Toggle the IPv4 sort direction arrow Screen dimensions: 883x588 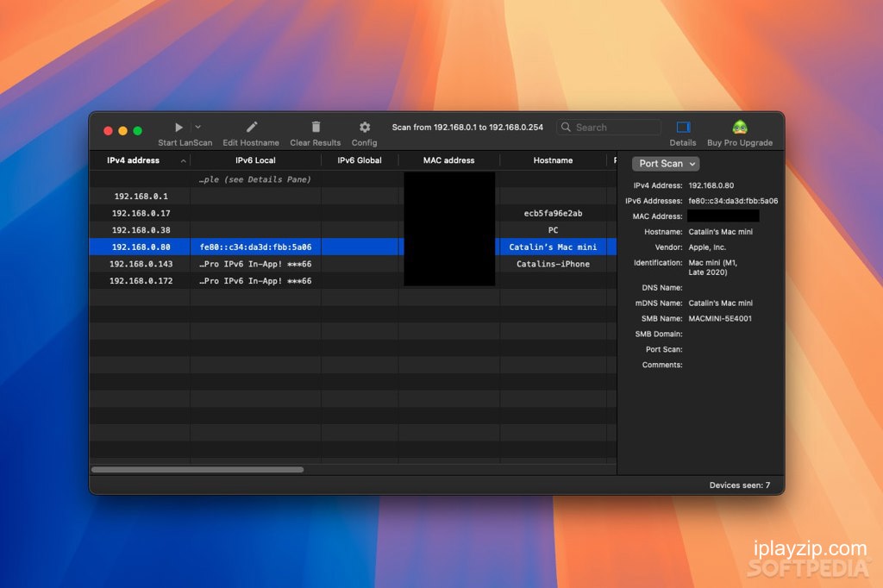pyautogui.click(x=183, y=161)
